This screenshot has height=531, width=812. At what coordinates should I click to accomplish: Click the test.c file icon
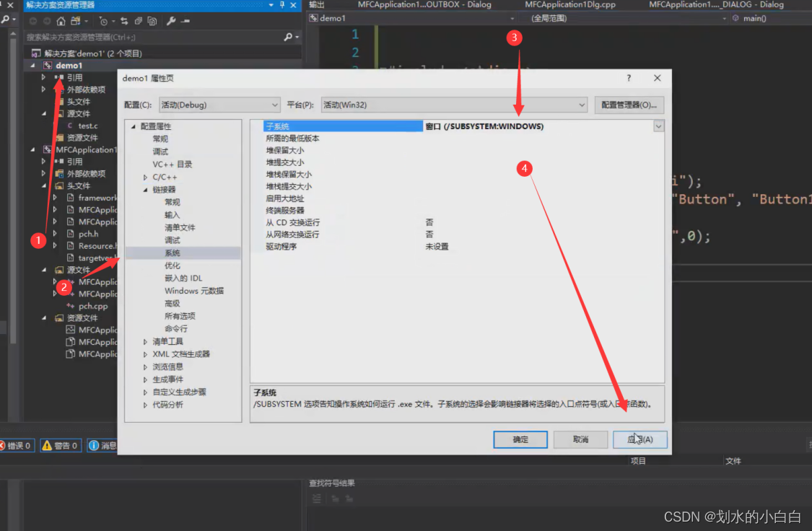point(70,126)
